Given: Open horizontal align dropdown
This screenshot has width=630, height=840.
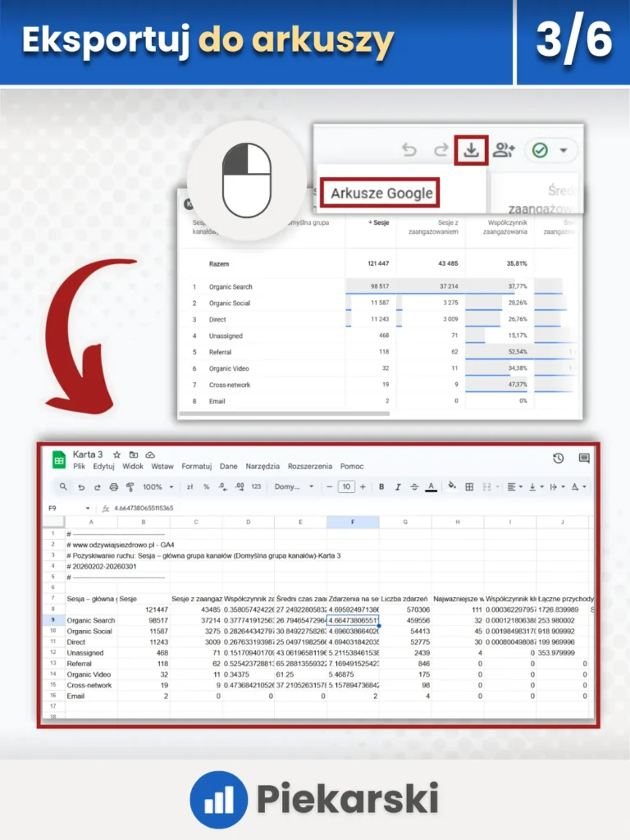Looking at the screenshot, I should (514, 487).
